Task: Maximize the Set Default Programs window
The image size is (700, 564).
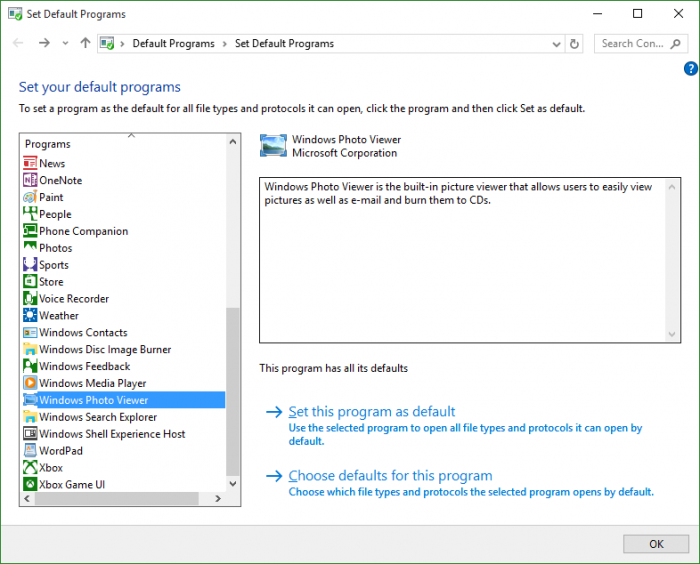Action: tap(638, 14)
